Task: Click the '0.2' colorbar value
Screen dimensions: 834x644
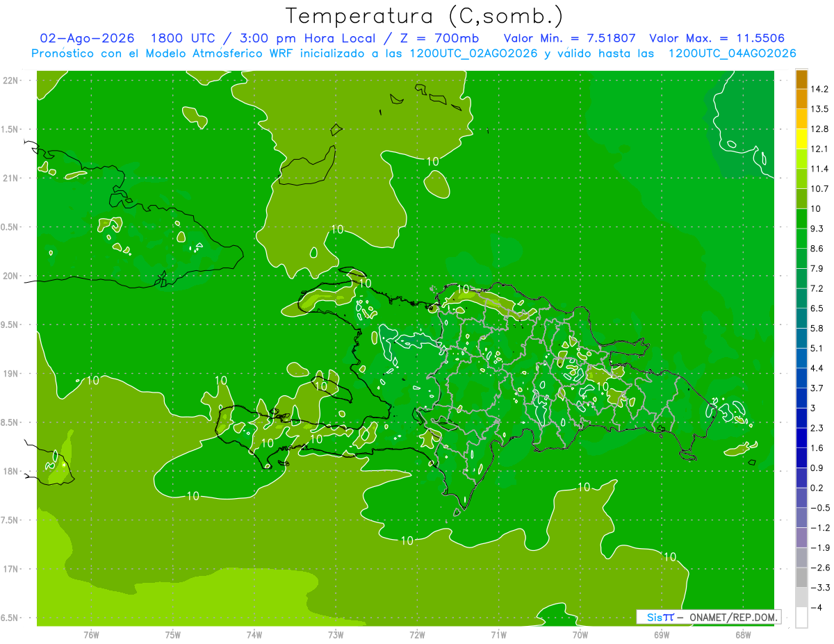Action: click(x=817, y=488)
